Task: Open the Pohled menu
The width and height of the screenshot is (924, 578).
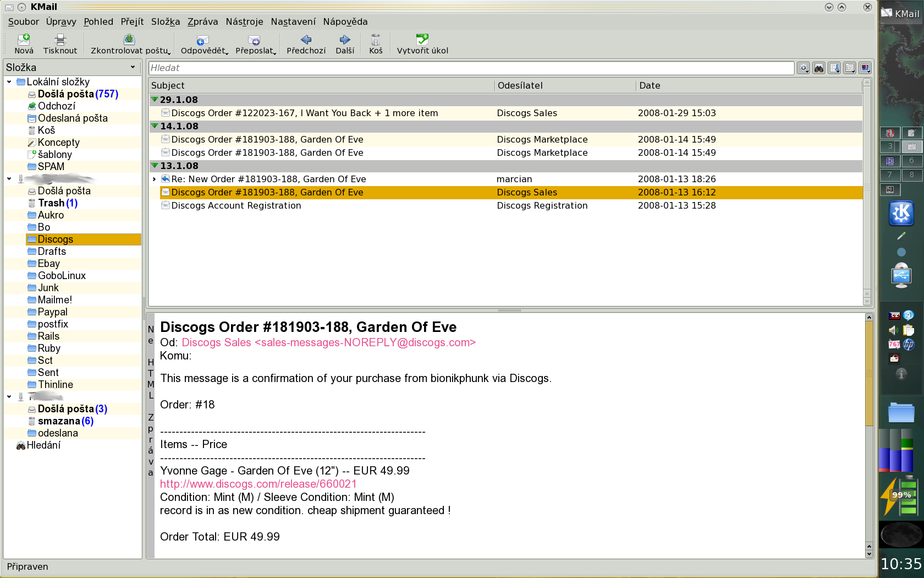Action: coord(98,21)
